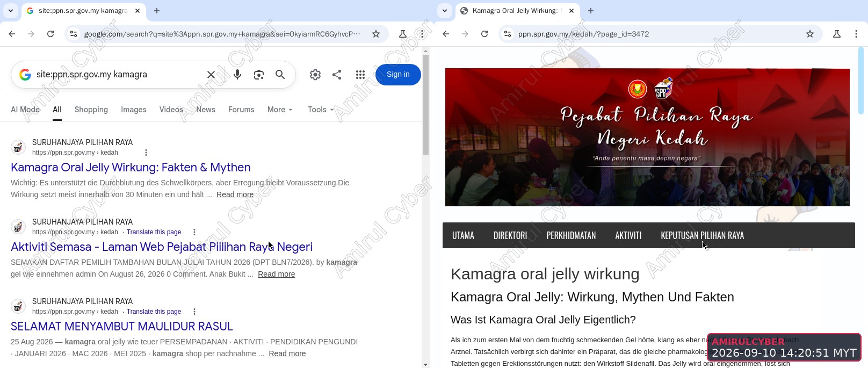Open options for Kamagra Oral Jelly result
Screen dimensions: 868x368
pyautogui.click(x=146, y=153)
